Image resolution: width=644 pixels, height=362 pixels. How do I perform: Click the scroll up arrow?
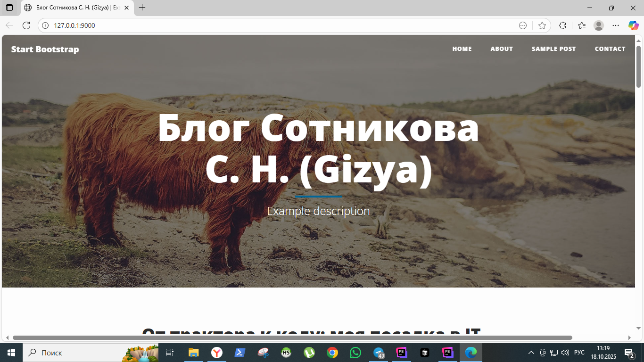click(639, 41)
